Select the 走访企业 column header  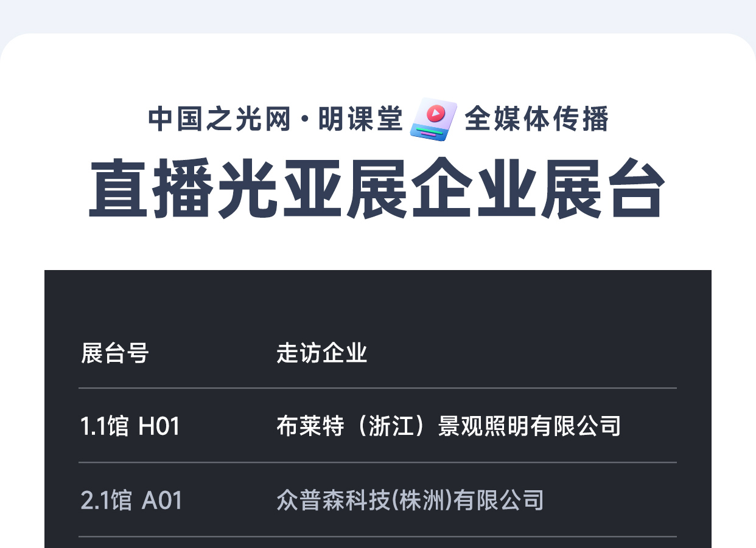322,353
